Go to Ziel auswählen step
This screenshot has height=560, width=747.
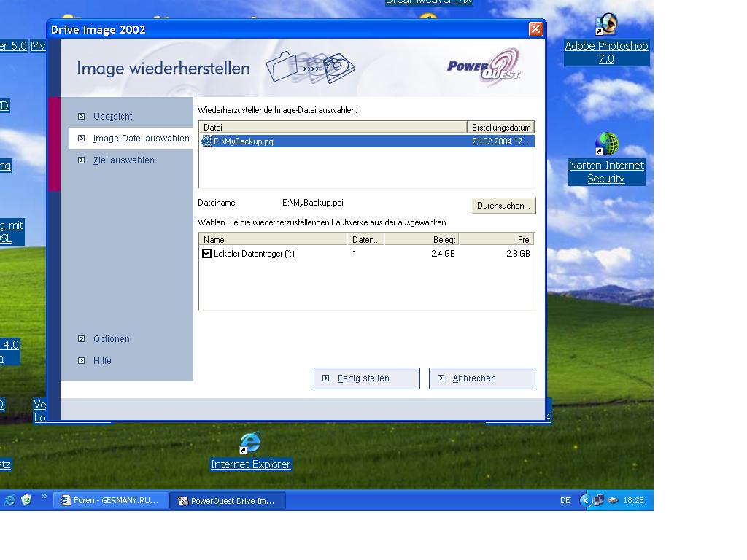click(123, 160)
